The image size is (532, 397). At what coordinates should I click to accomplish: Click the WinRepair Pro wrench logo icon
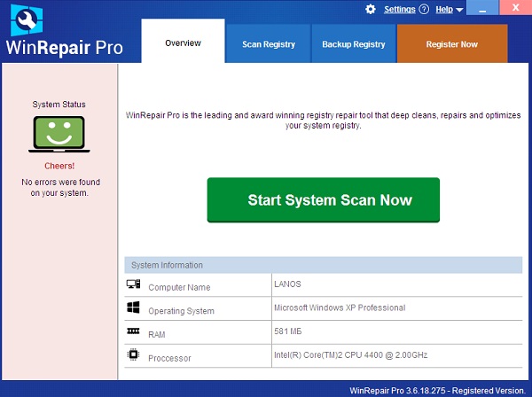pos(21,19)
